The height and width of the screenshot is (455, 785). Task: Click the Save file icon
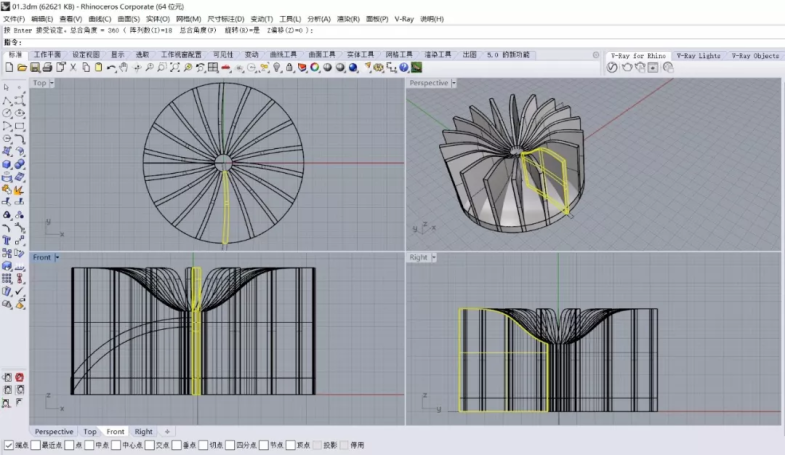pyautogui.click(x=34, y=67)
